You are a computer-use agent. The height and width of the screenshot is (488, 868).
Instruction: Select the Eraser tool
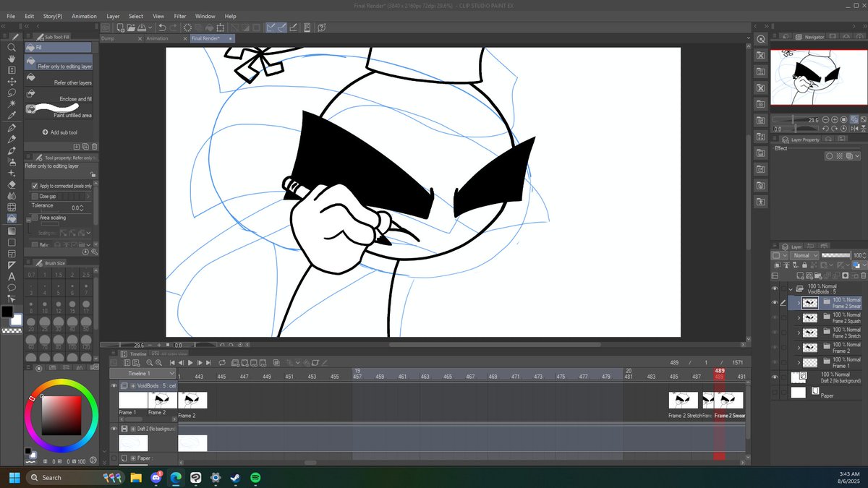point(12,183)
